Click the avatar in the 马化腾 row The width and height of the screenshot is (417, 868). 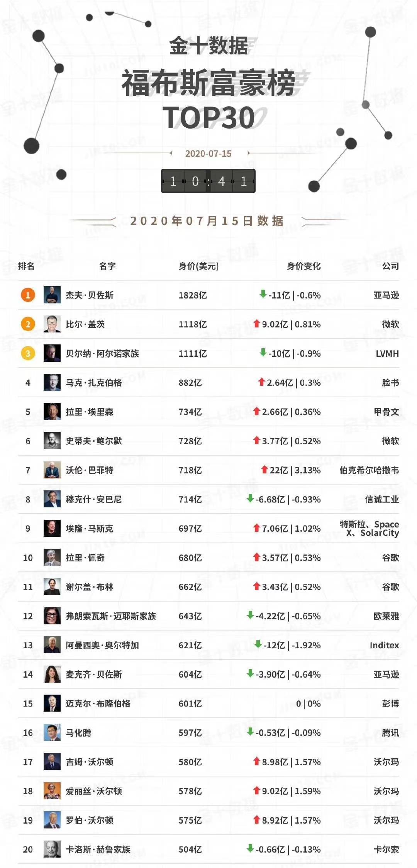click(52, 732)
